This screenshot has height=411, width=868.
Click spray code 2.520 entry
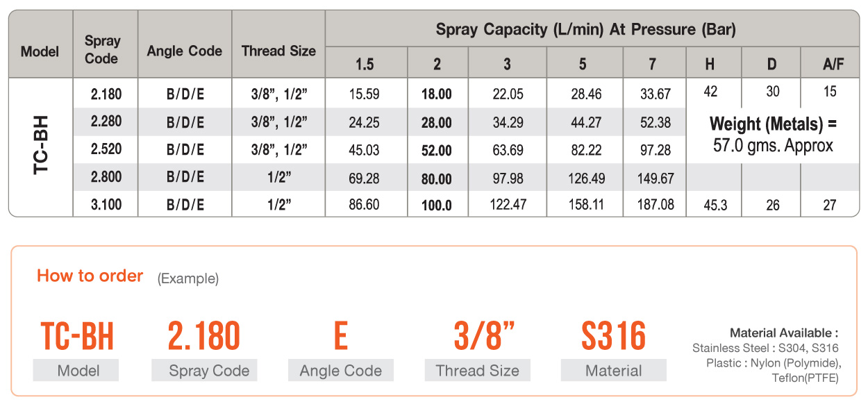(106, 149)
